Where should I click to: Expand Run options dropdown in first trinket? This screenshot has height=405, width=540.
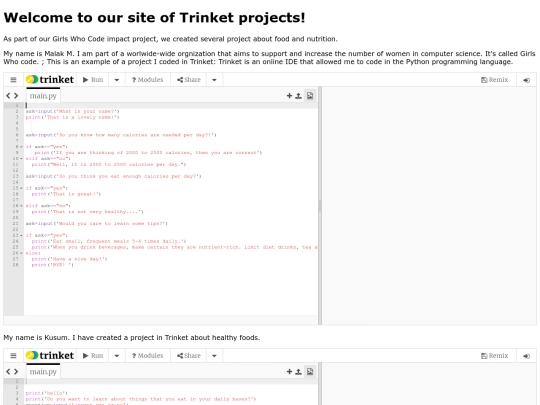[117, 80]
